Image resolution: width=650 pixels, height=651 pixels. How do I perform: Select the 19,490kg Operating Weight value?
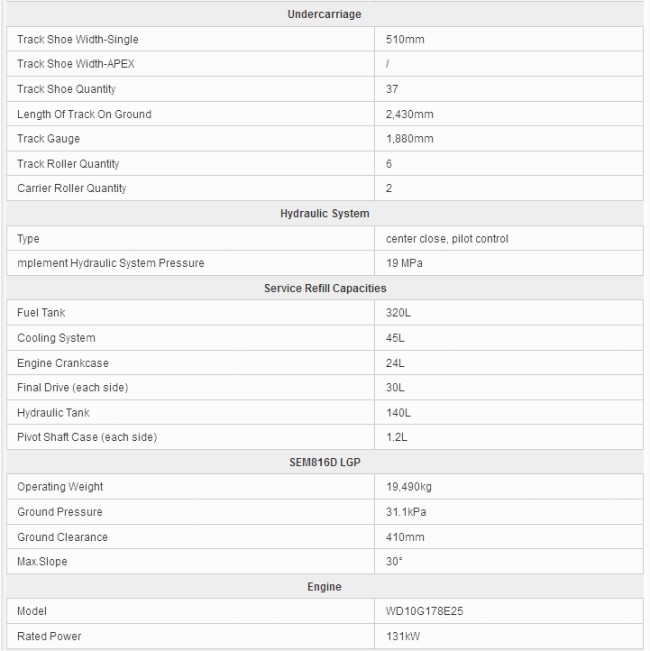[x=409, y=487]
